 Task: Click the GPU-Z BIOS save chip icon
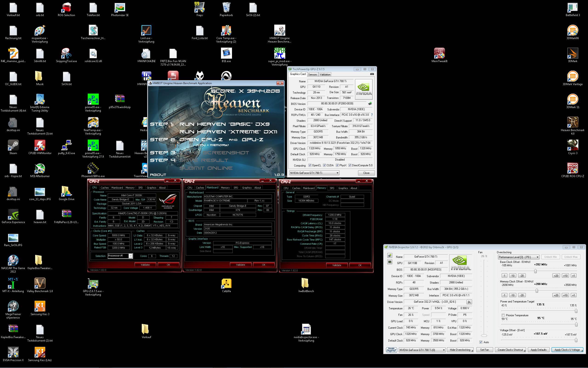click(x=370, y=104)
